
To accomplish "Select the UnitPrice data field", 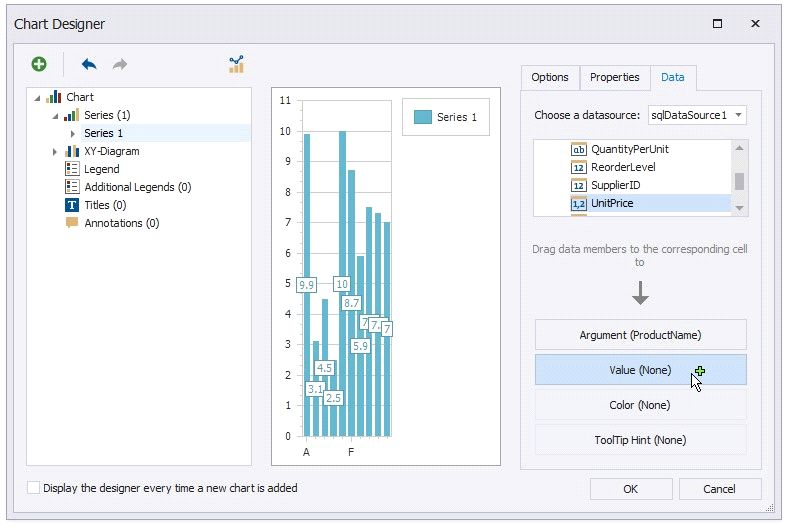I will [611, 203].
